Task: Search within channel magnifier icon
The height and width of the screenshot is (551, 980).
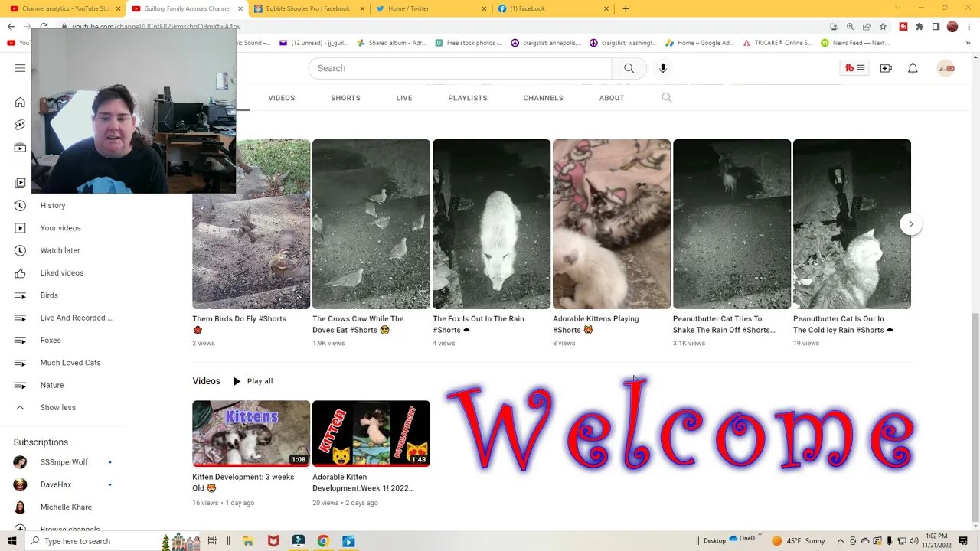Action: 667,98
